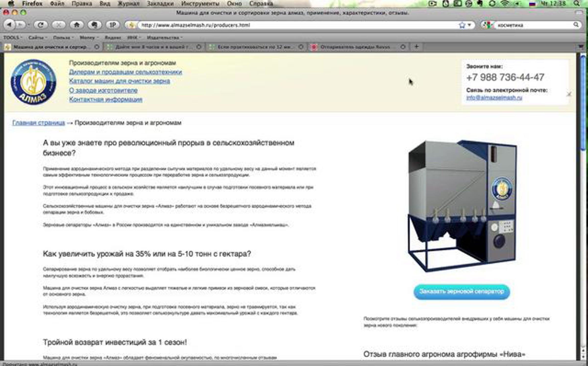Viewport: 588px width, 366px height.
Task: Click the Evernote elephant button in Firefox toolbar
Action: click(95, 25)
